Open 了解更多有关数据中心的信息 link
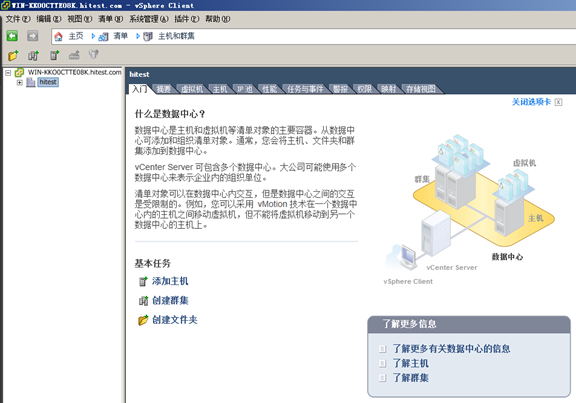 (451, 349)
